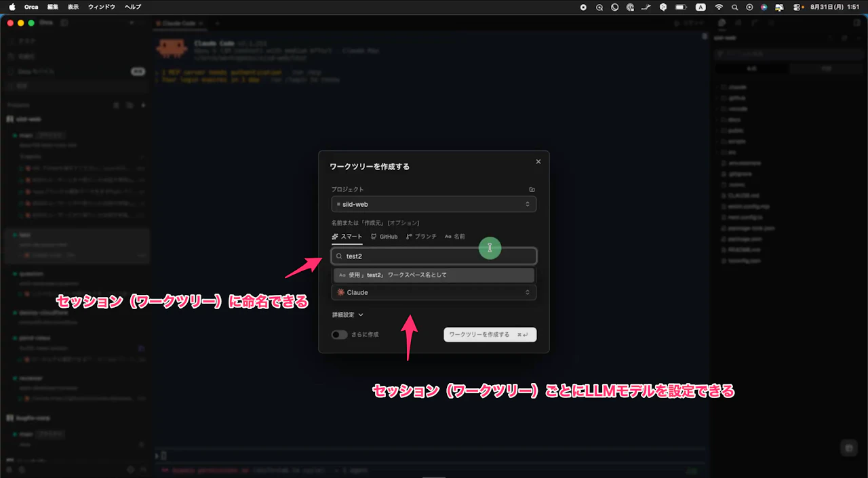Expand the 詳細設定 section
Image resolution: width=868 pixels, height=478 pixels.
coord(348,315)
